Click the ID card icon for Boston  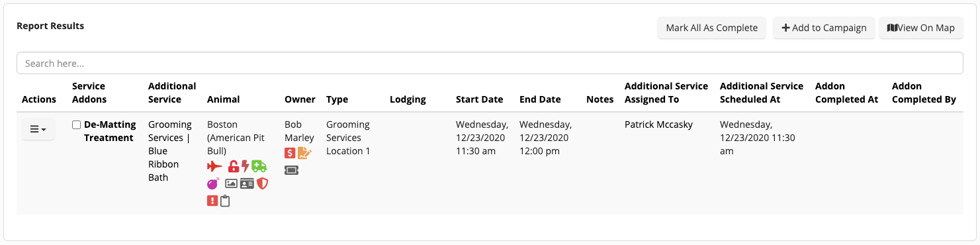(x=247, y=183)
